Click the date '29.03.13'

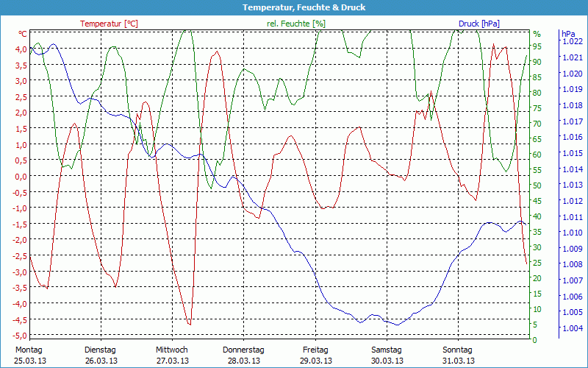tap(316, 361)
